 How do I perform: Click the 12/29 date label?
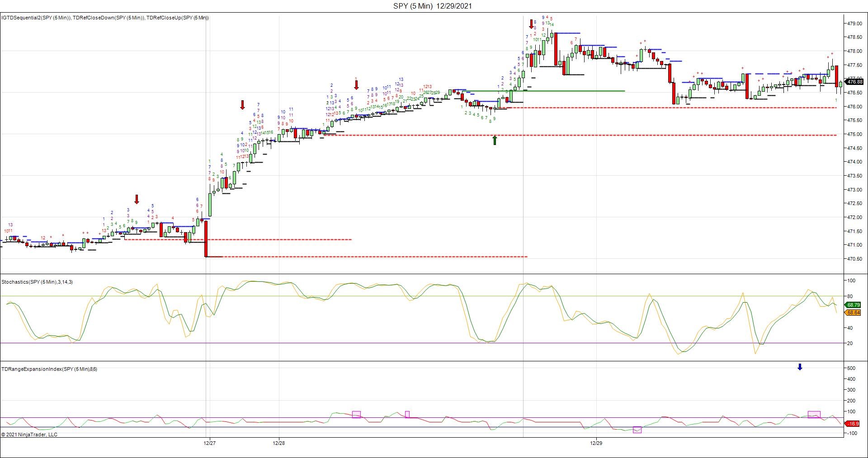click(x=596, y=443)
